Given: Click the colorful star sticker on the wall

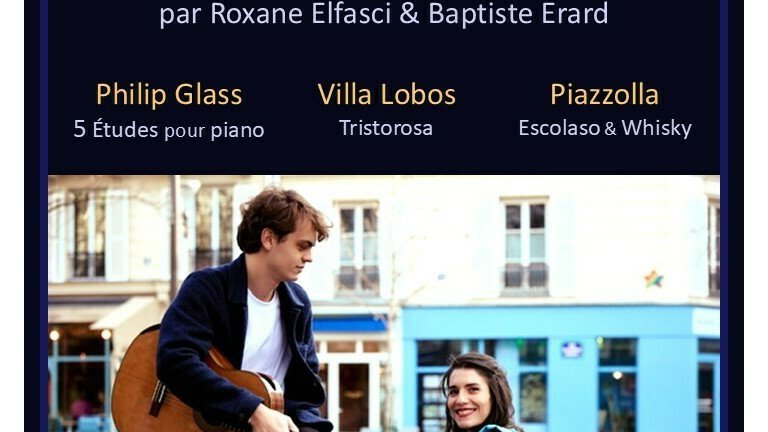Looking at the screenshot, I should click(x=653, y=279).
